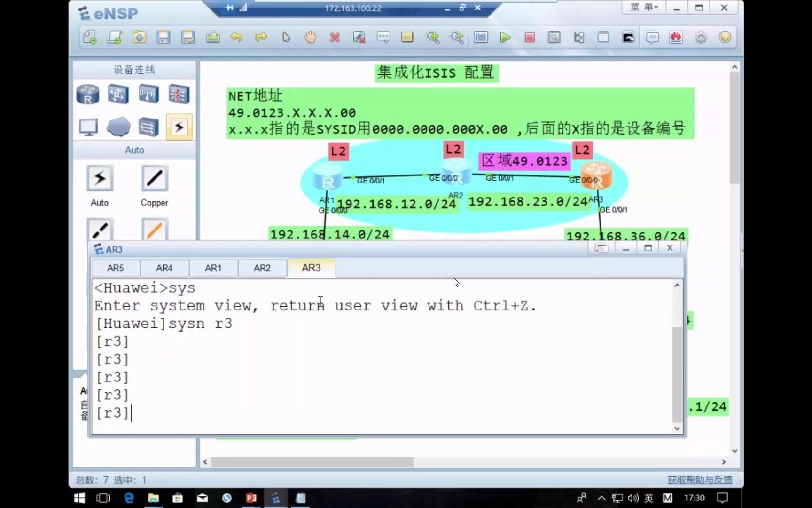Click the New Topology toolbar icon

tap(90, 37)
